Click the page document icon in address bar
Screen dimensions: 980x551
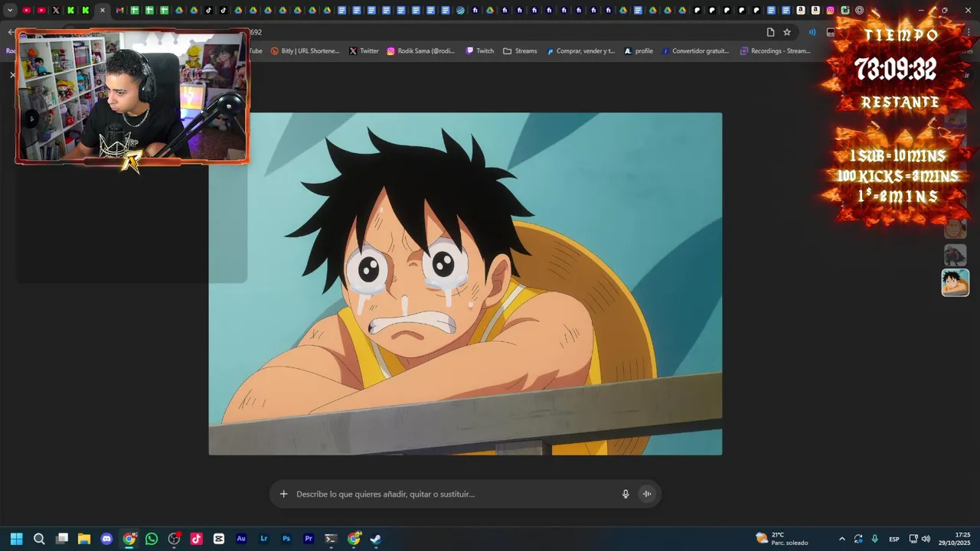click(770, 32)
